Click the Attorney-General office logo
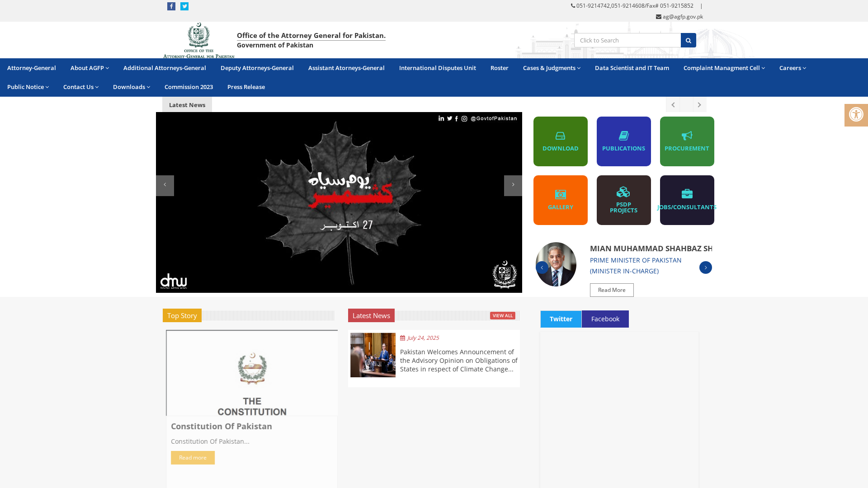 coord(199,40)
